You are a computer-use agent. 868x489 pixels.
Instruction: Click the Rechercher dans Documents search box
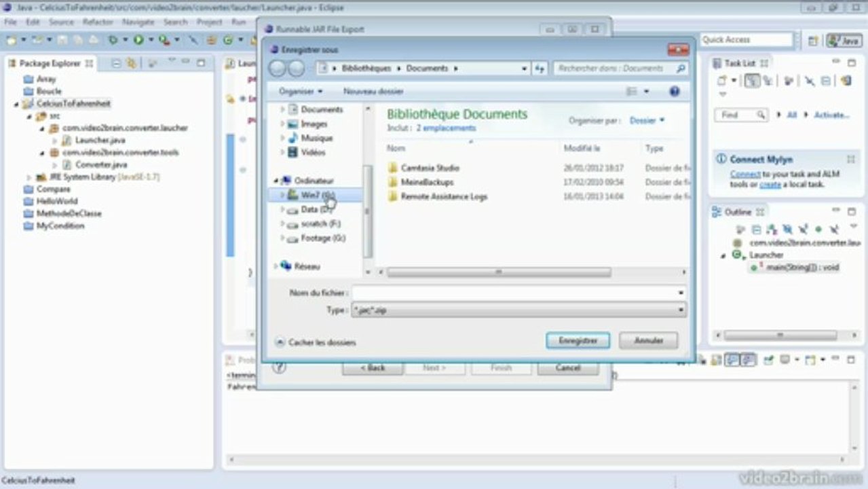(x=620, y=69)
